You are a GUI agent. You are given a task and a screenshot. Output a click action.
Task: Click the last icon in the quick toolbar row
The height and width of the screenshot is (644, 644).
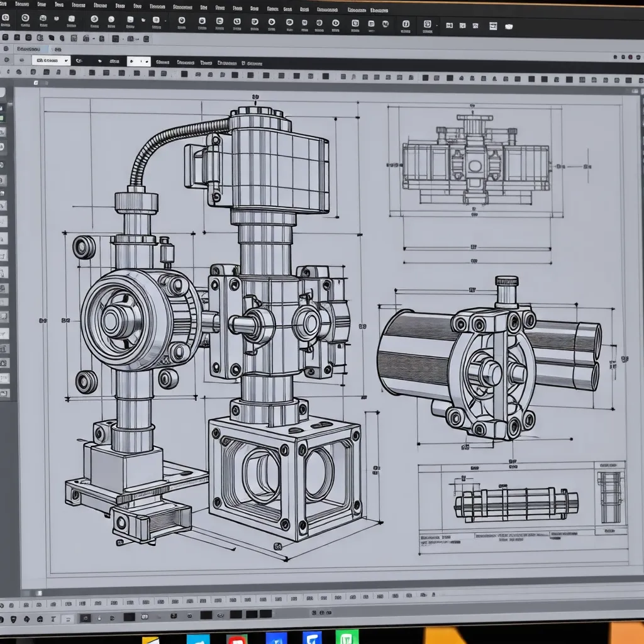click(146, 39)
